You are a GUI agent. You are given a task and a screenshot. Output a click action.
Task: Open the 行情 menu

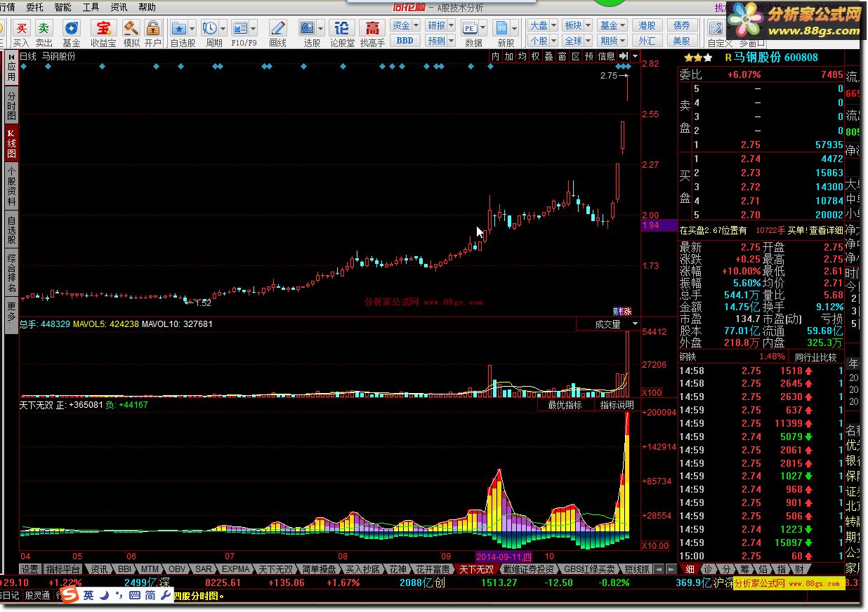point(7,7)
